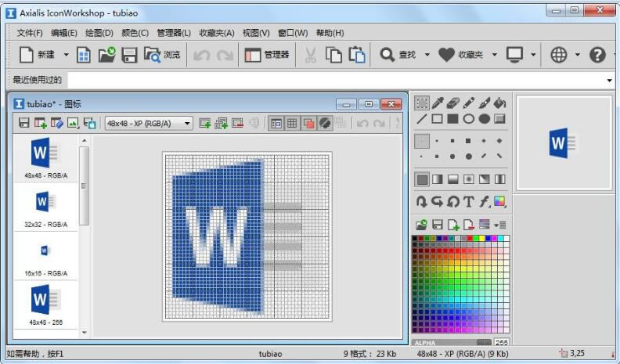Expand the 查找 dropdown arrow

[427, 55]
